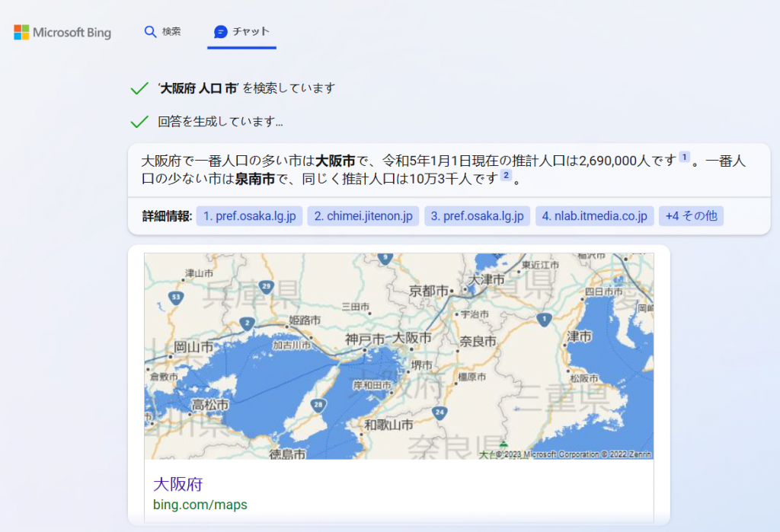The width and height of the screenshot is (780, 532).
Task: Select the チャット tab
Action: [242, 32]
